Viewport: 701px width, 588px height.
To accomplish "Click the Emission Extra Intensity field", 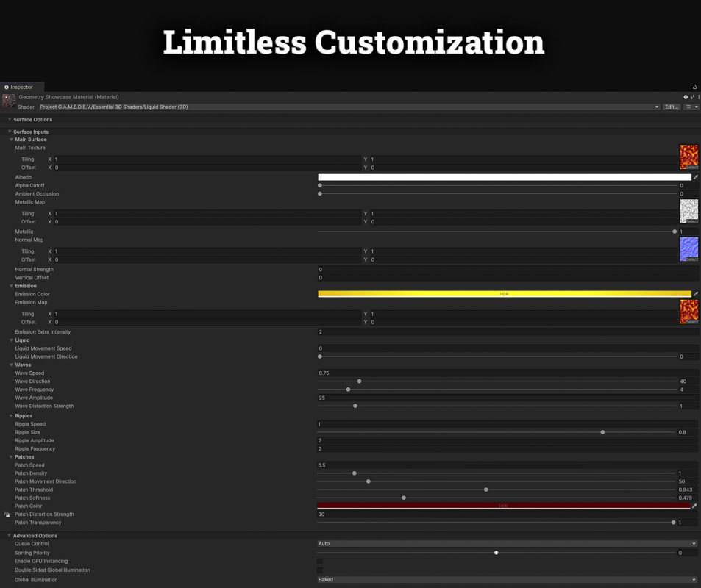I will (x=508, y=332).
